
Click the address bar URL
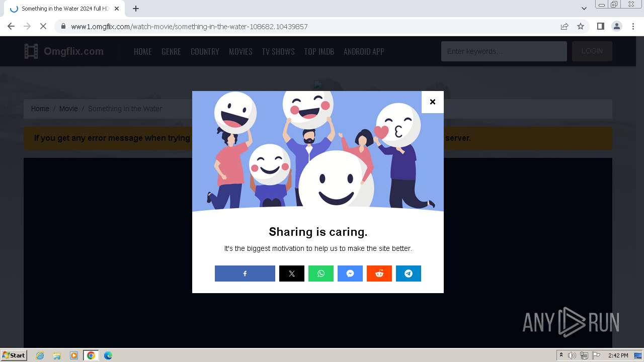(189, 26)
